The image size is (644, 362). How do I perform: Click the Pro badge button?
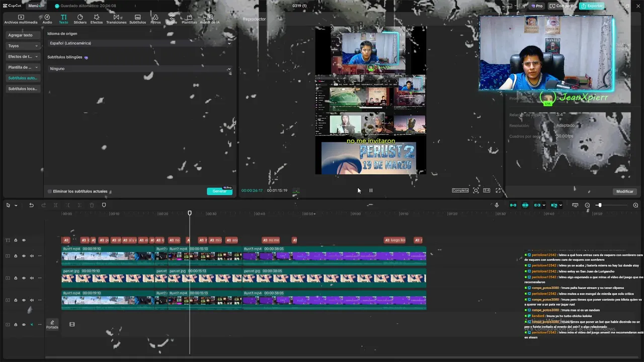pyautogui.click(x=537, y=6)
